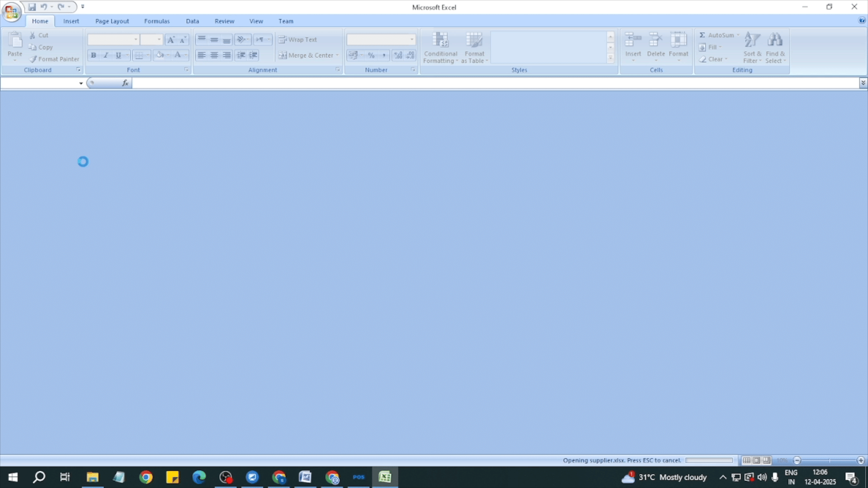The width and height of the screenshot is (868, 488).
Task: Switch to the Insert ribbon tab
Action: click(x=71, y=21)
